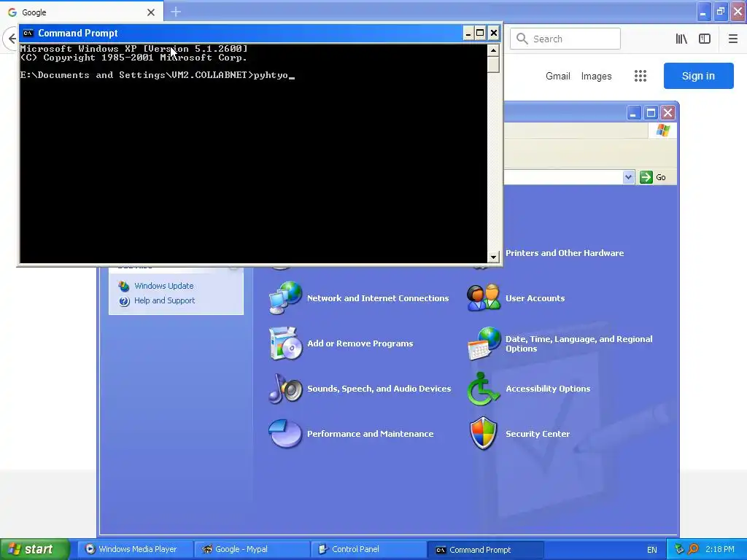This screenshot has width=747, height=560.
Task: Open the browser hamburger menu
Action: (732, 39)
